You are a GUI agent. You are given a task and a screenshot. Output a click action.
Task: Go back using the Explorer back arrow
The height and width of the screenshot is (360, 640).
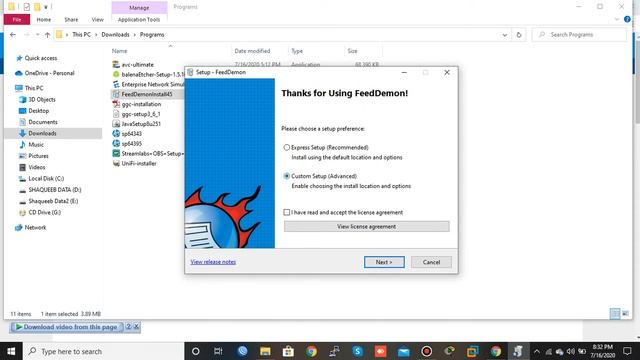coord(13,35)
